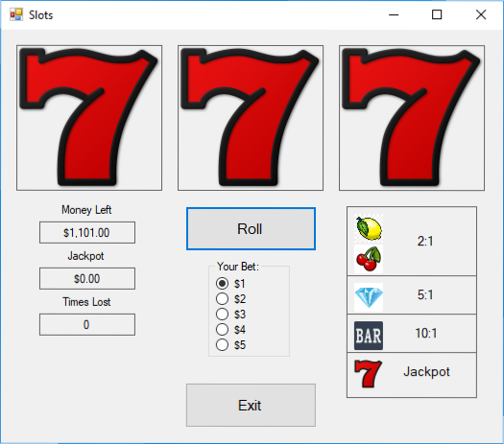Pick the $5 bet radio button
This screenshot has height=444, width=504.
point(222,345)
